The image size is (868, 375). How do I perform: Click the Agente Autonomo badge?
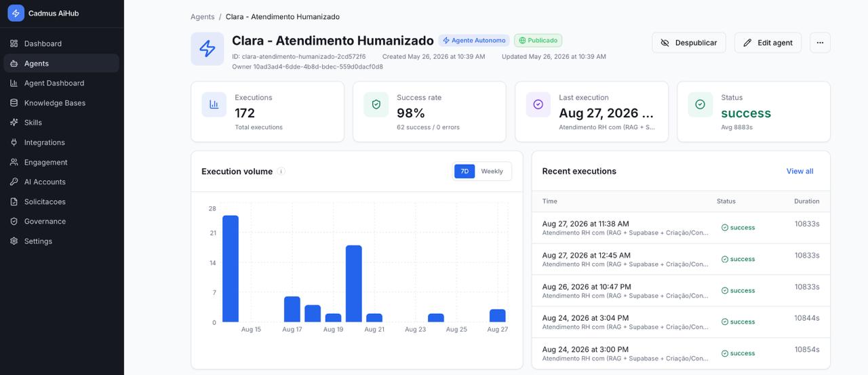[x=474, y=41]
